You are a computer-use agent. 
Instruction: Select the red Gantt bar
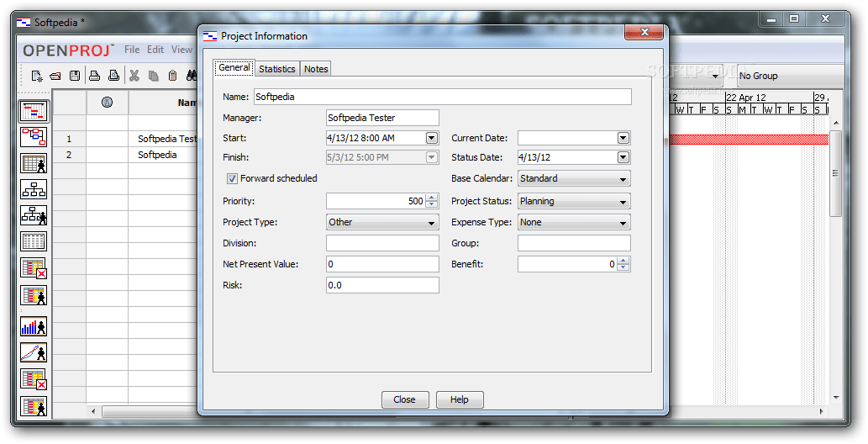(x=749, y=139)
